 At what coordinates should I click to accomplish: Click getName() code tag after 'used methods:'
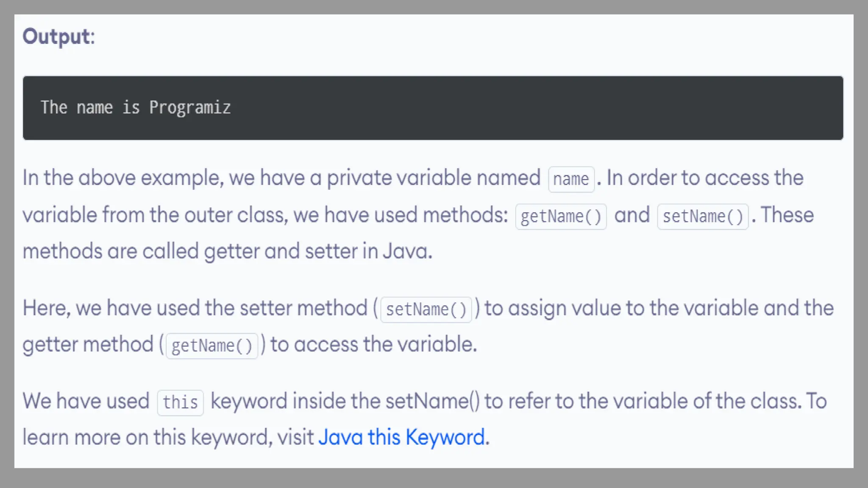coord(561,216)
